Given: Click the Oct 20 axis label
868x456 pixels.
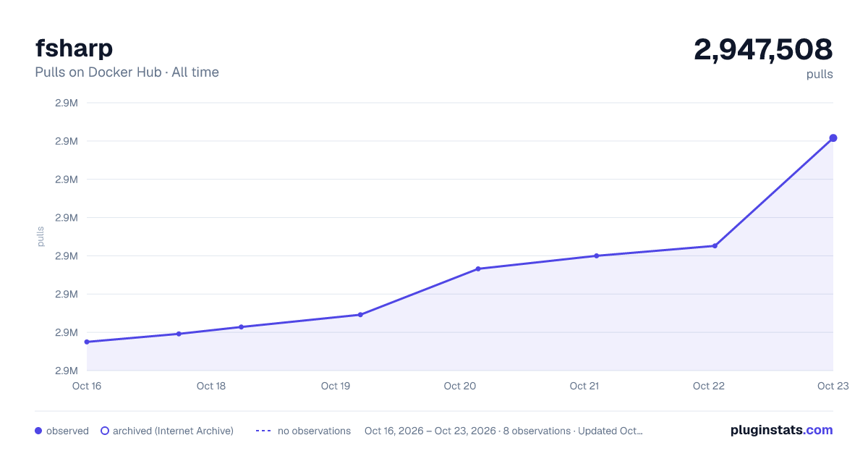Looking at the screenshot, I should (x=460, y=386).
